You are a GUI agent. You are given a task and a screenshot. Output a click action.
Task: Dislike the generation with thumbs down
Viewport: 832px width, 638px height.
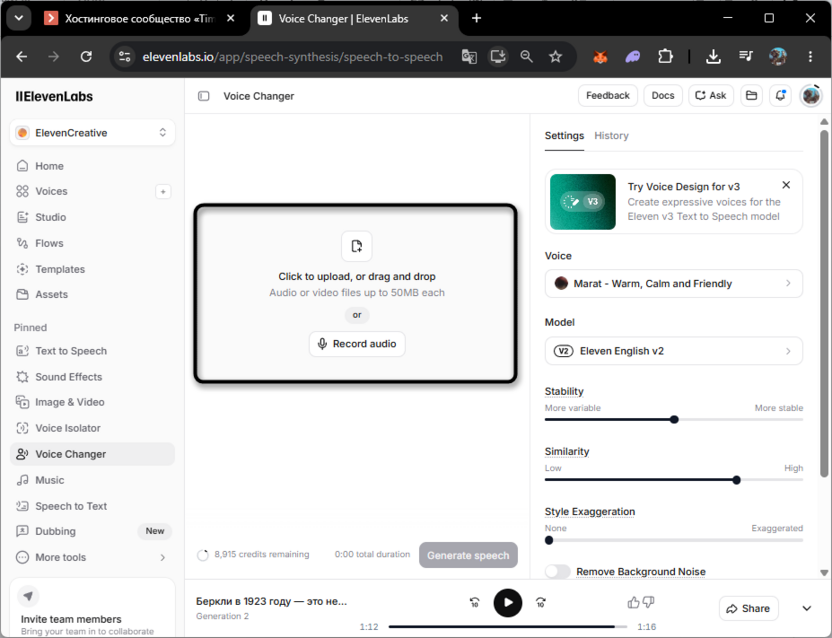pos(648,602)
